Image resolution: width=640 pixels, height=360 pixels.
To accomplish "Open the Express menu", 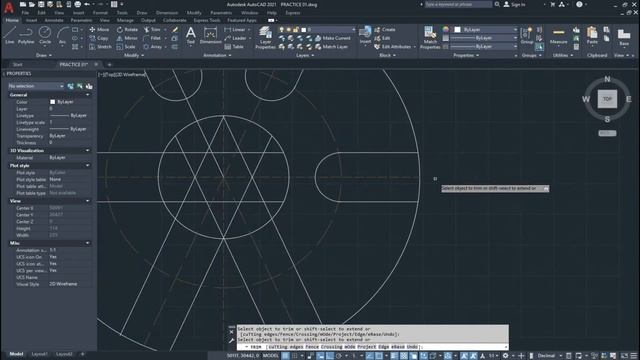I will click(x=292, y=13).
